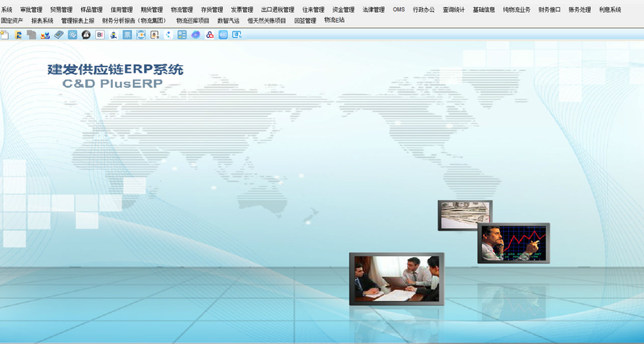The height and width of the screenshot is (344, 644).
Task: Open the 基础信息 menu
Action: (484, 10)
